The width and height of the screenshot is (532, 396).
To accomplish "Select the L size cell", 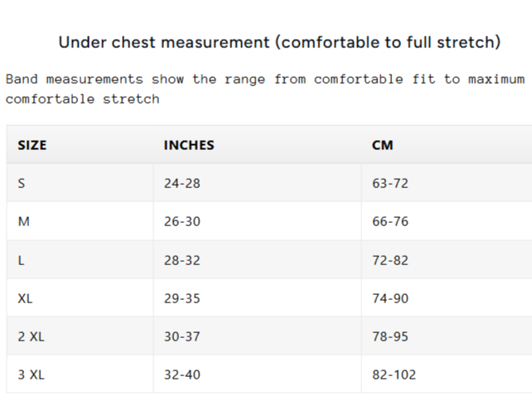I will (x=22, y=260).
